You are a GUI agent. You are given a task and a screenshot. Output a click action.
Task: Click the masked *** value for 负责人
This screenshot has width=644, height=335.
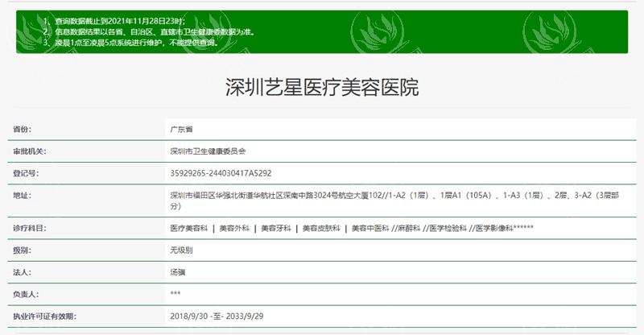tap(175, 293)
